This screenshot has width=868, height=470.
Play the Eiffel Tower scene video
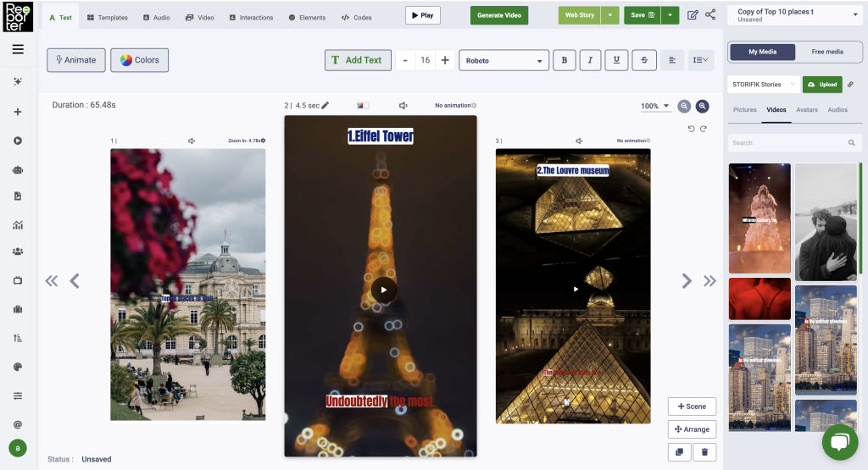384,290
